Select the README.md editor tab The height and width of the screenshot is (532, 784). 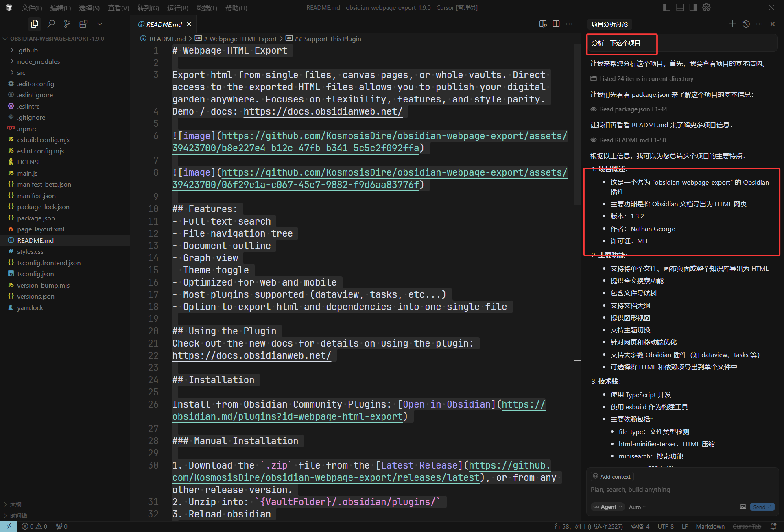tap(164, 24)
